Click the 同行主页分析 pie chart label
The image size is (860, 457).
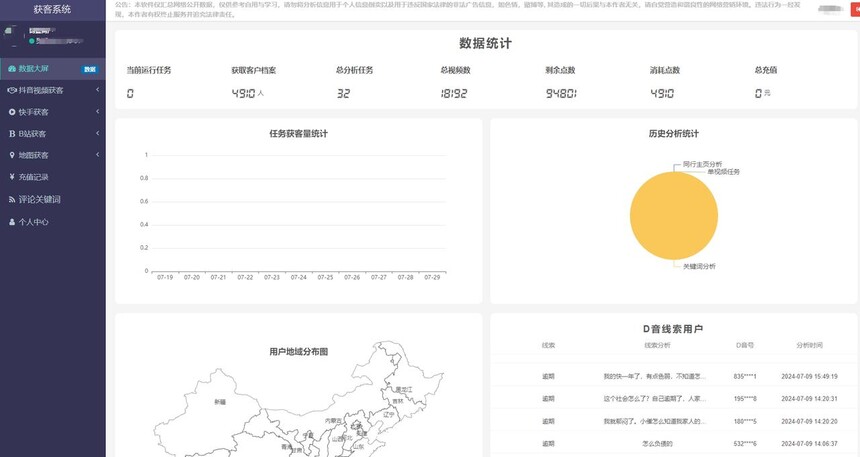[x=702, y=163]
